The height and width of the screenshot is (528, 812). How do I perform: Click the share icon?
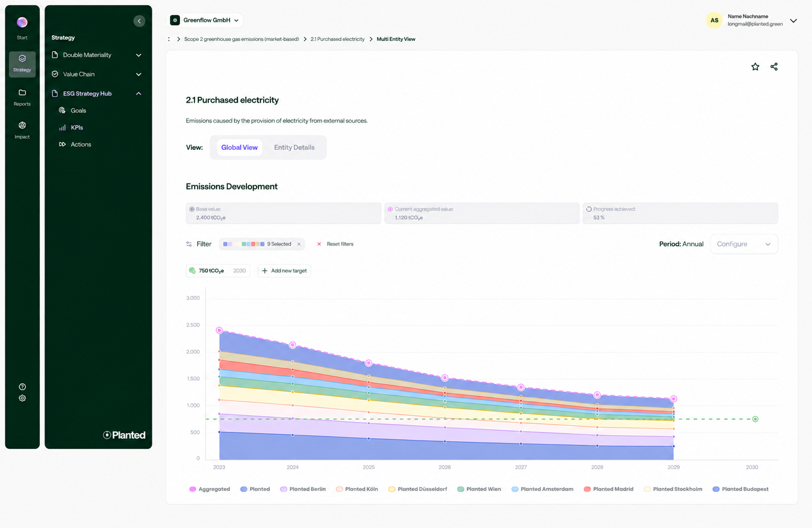pyautogui.click(x=774, y=66)
